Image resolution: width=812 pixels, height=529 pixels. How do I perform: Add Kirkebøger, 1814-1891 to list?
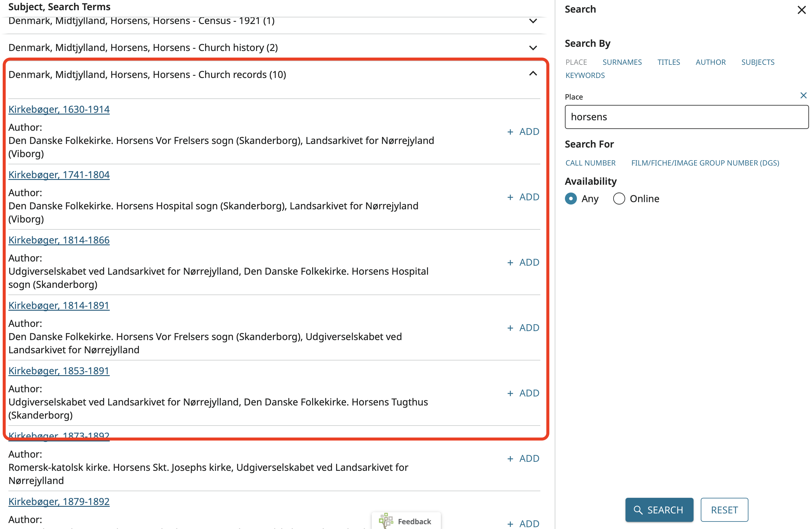(523, 328)
